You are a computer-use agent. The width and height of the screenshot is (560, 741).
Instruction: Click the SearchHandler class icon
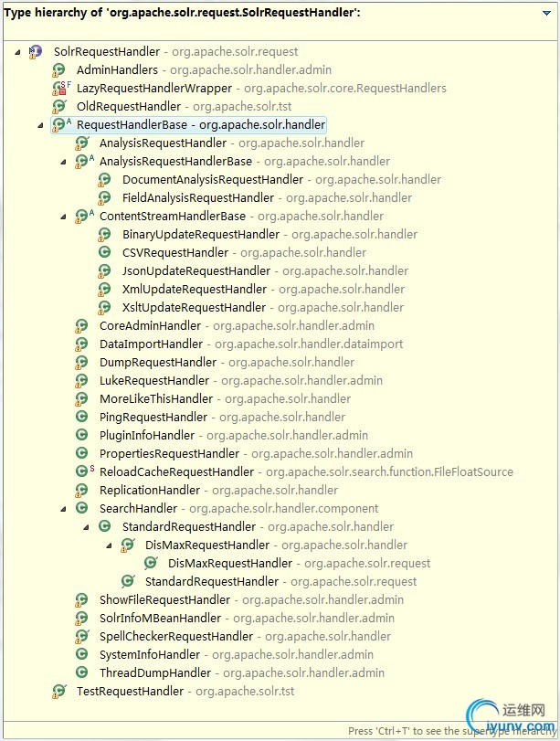(x=81, y=508)
